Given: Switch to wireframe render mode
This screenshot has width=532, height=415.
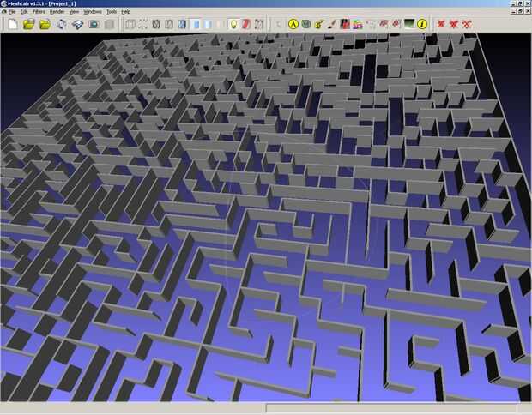Looking at the screenshot, I should (x=156, y=24).
